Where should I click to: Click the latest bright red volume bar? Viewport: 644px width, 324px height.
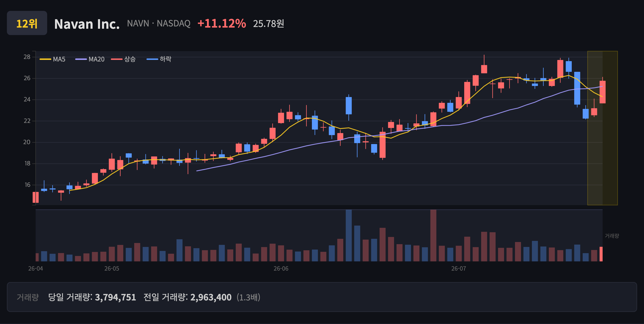601,254
